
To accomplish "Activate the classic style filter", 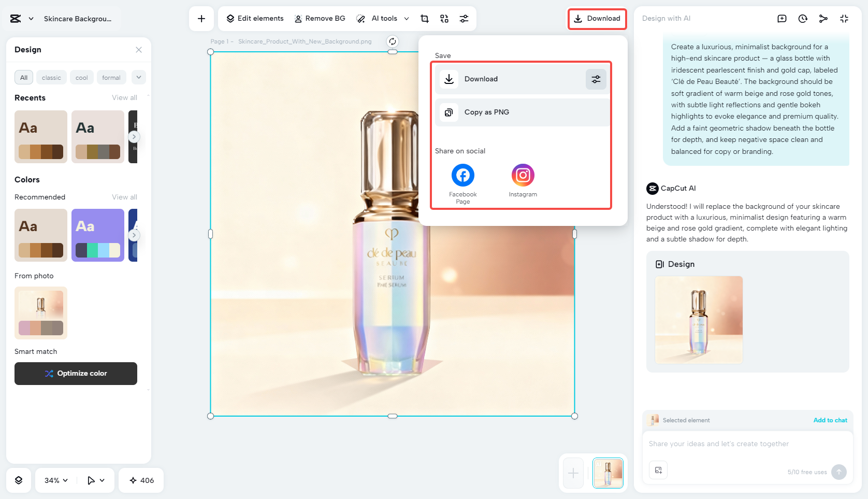I will tap(51, 77).
